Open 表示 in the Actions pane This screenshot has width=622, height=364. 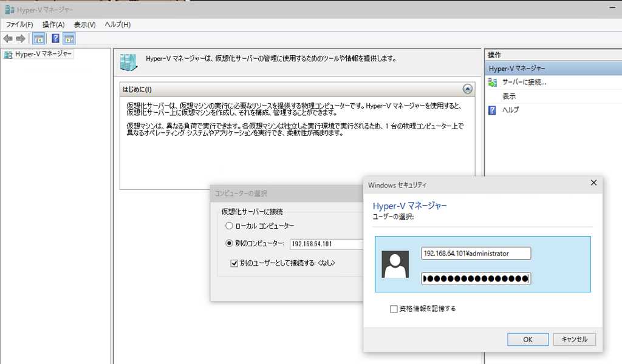(509, 96)
